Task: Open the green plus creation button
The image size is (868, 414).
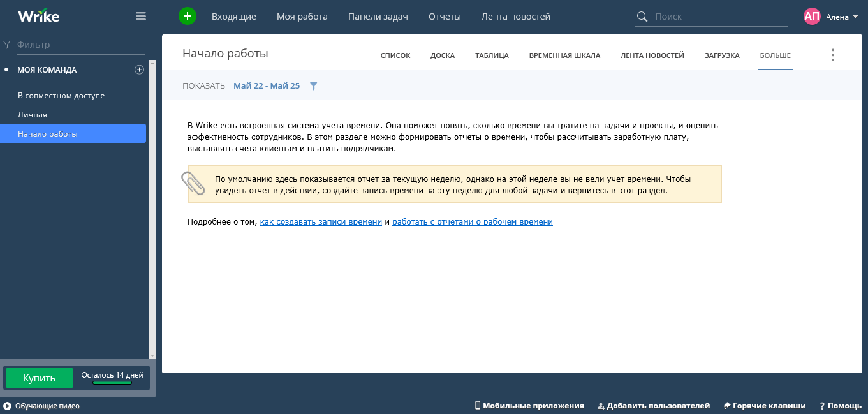Action: [187, 16]
